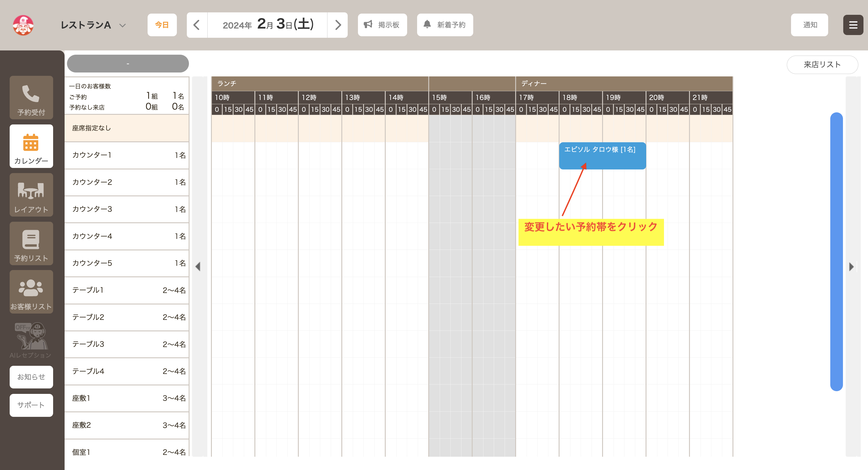This screenshot has width=868, height=470.
Task: Select the ディナー period header
Action: click(624, 84)
